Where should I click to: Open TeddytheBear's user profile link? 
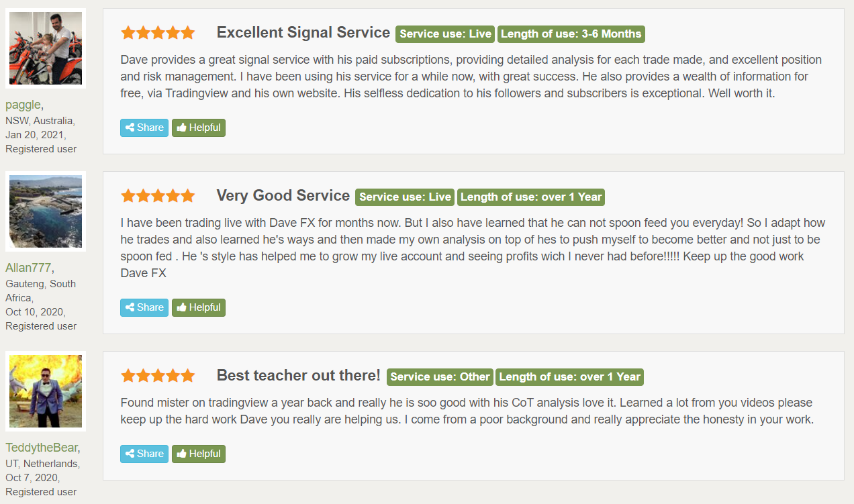41,448
